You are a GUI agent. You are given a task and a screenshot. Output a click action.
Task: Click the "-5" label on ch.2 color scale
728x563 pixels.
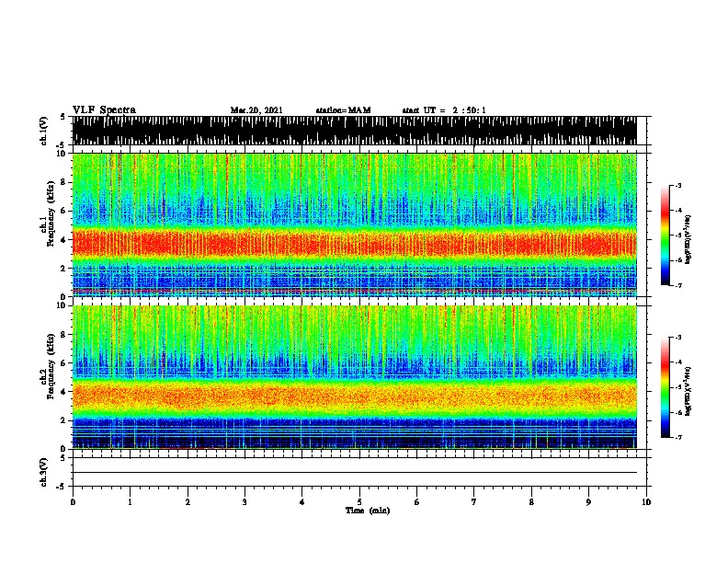pos(678,387)
